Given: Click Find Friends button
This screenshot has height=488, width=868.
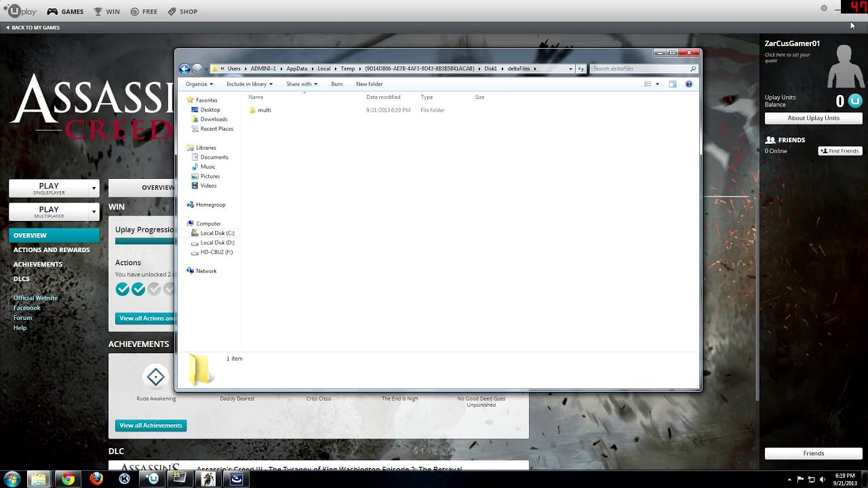Looking at the screenshot, I should [x=840, y=151].
